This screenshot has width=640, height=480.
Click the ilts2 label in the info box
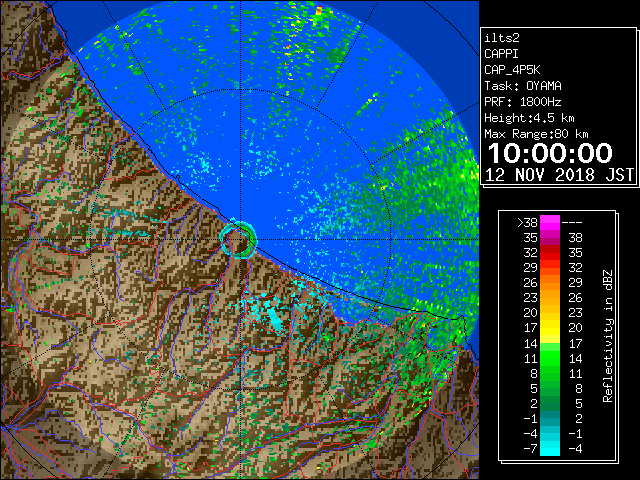click(502, 38)
